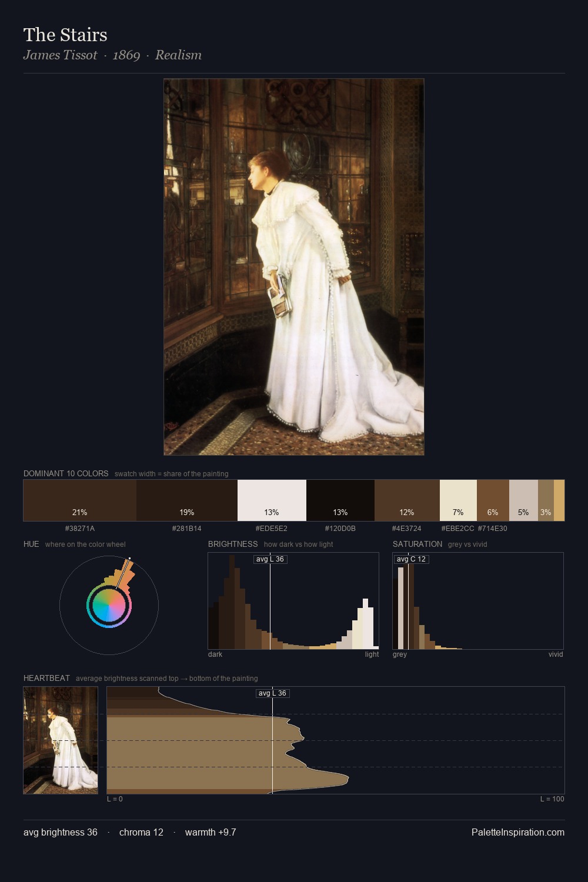Open the small Heartbeat painting thumbnail
The height and width of the screenshot is (882, 588).
[61, 740]
